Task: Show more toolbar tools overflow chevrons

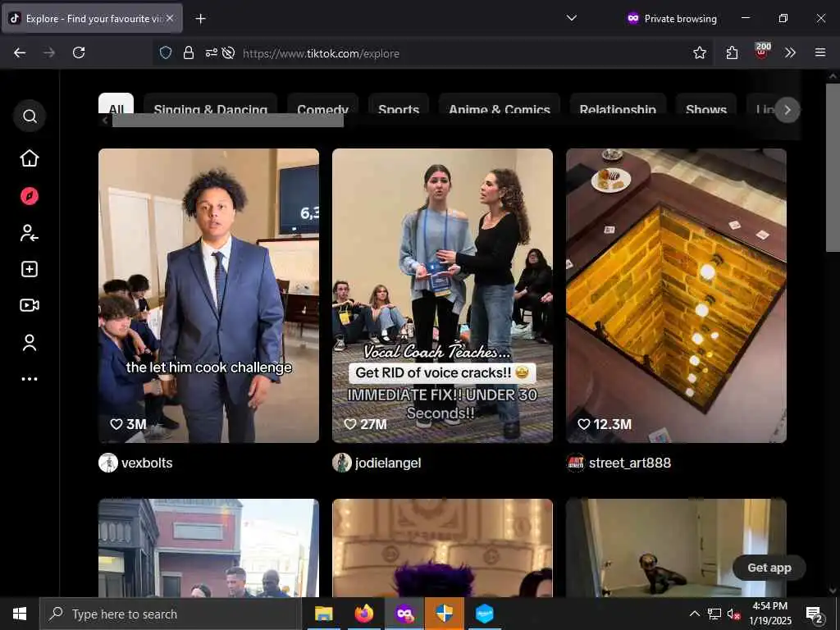Action: click(x=790, y=52)
